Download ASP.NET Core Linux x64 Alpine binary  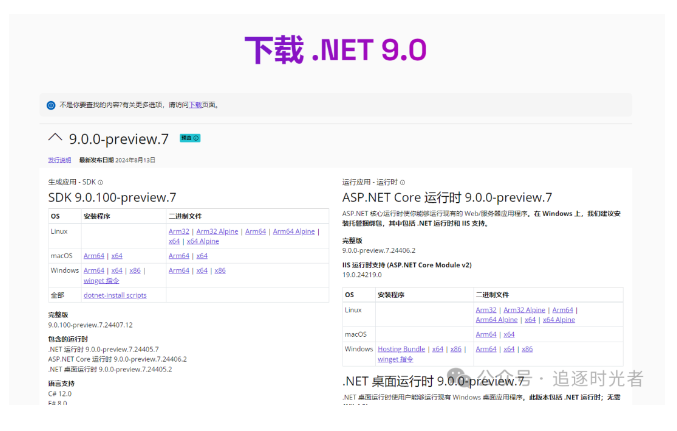pyautogui.click(x=559, y=320)
